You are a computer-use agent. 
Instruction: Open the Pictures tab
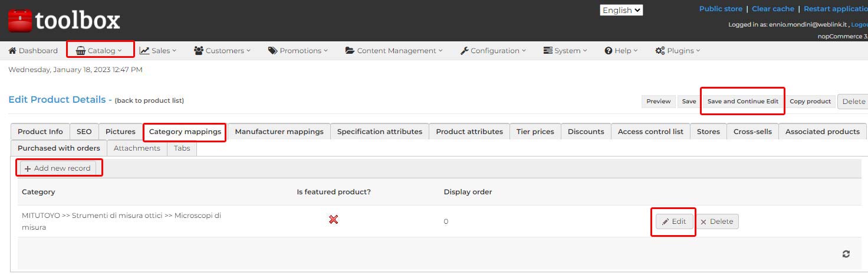(120, 132)
